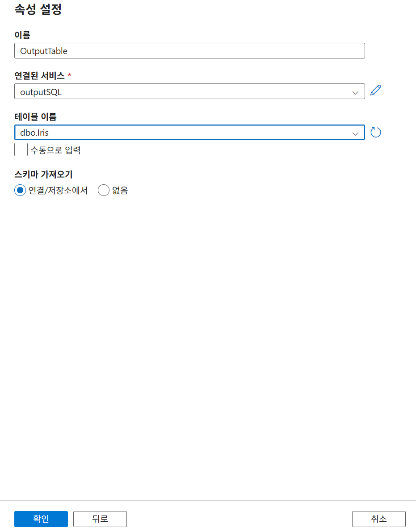Image resolution: width=416 pixels, height=532 pixels.
Task: Expand the dbo.Iris table dropdown chevron
Action: [x=355, y=134]
